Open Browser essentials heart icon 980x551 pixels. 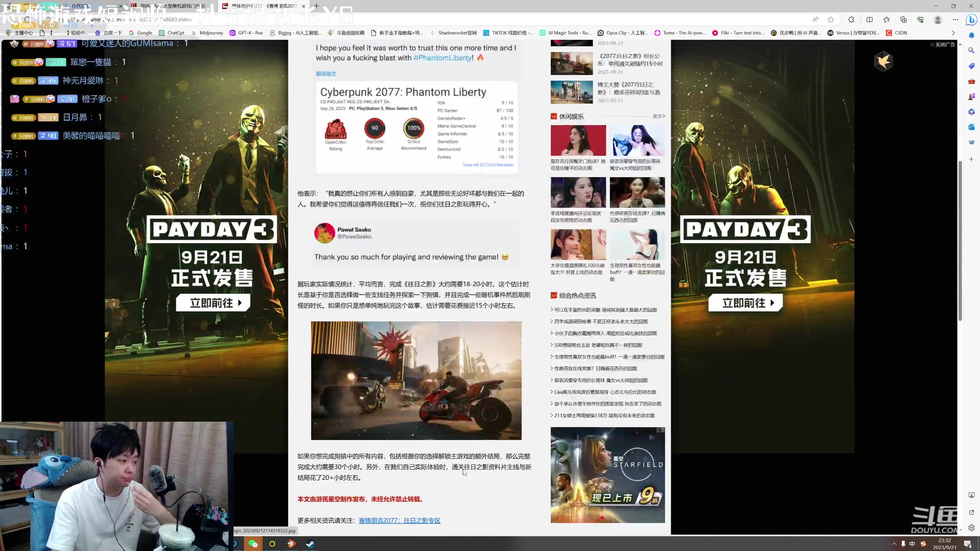[920, 20]
